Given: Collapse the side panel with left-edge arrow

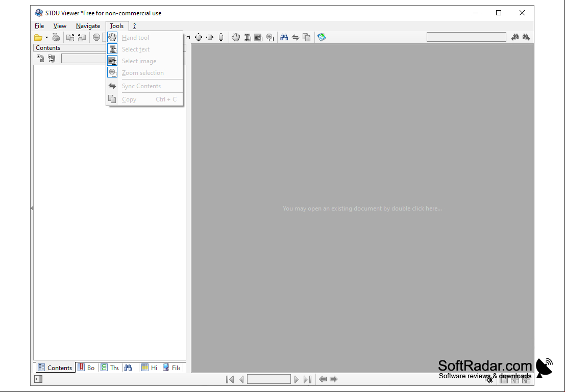Looking at the screenshot, I should 32,208.
